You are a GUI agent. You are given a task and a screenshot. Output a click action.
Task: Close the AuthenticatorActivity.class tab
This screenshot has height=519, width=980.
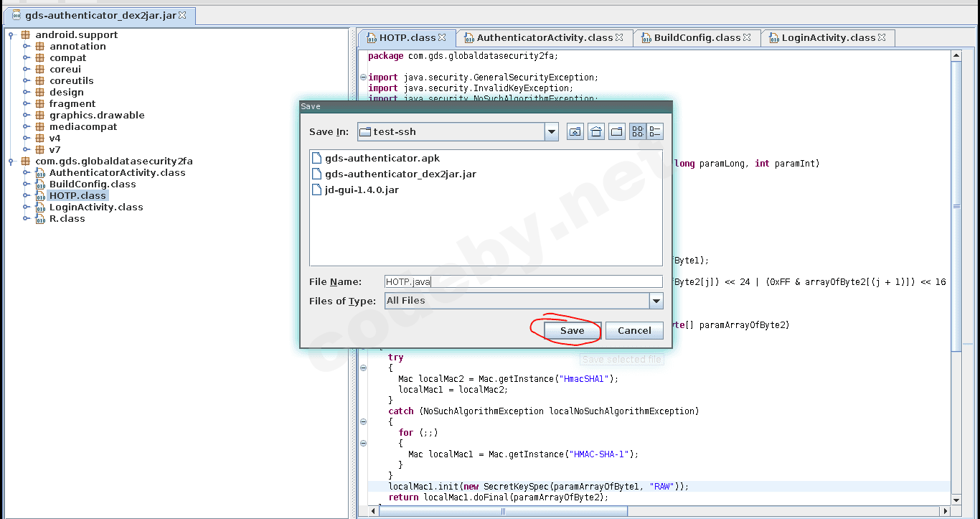(x=619, y=37)
